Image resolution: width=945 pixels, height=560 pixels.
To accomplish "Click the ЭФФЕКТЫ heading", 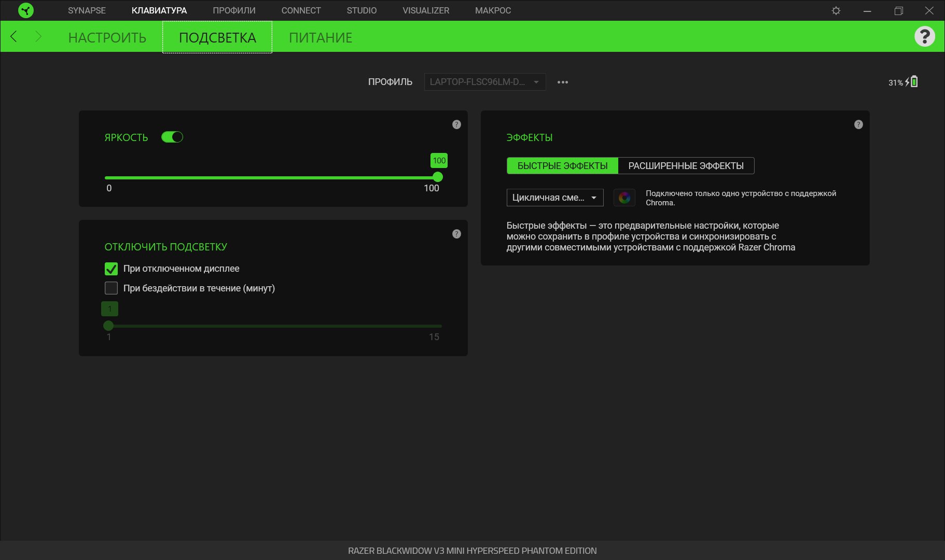I will pyautogui.click(x=530, y=137).
